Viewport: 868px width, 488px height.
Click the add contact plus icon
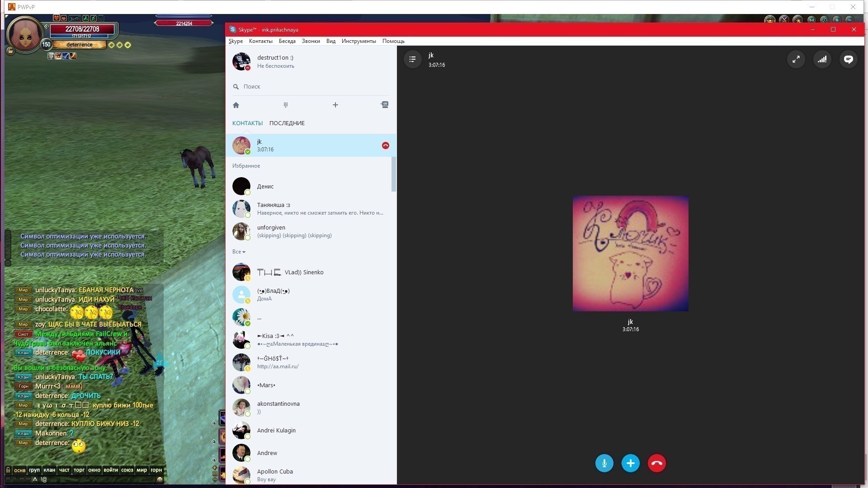[335, 105]
